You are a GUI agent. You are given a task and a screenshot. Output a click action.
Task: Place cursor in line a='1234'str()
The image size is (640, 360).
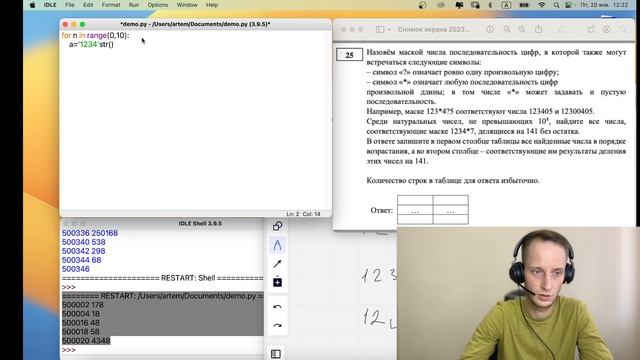[x=91, y=44]
